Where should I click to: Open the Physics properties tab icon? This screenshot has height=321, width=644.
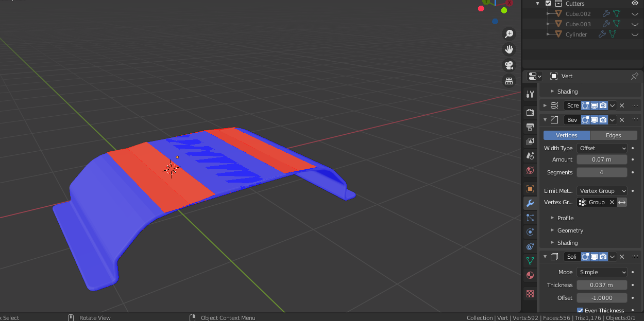tap(530, 232)
